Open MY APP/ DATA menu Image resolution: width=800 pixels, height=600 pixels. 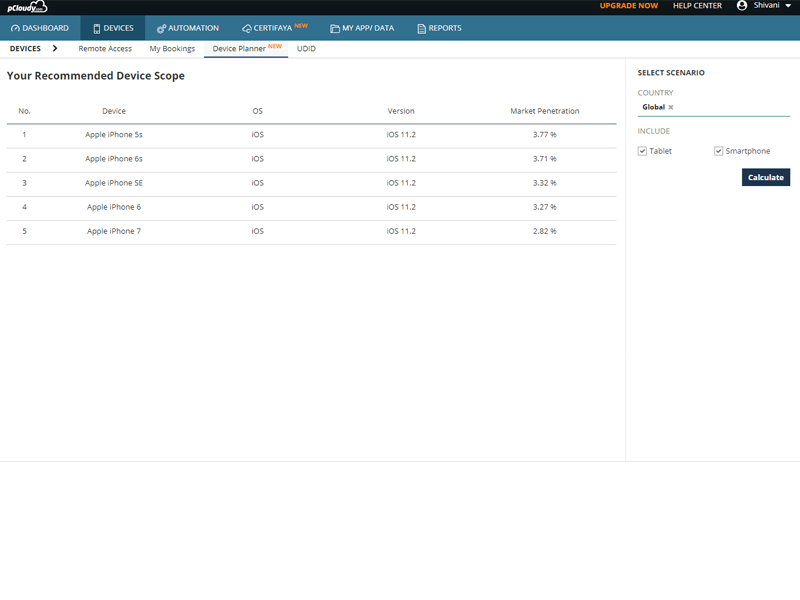(362, 28)
